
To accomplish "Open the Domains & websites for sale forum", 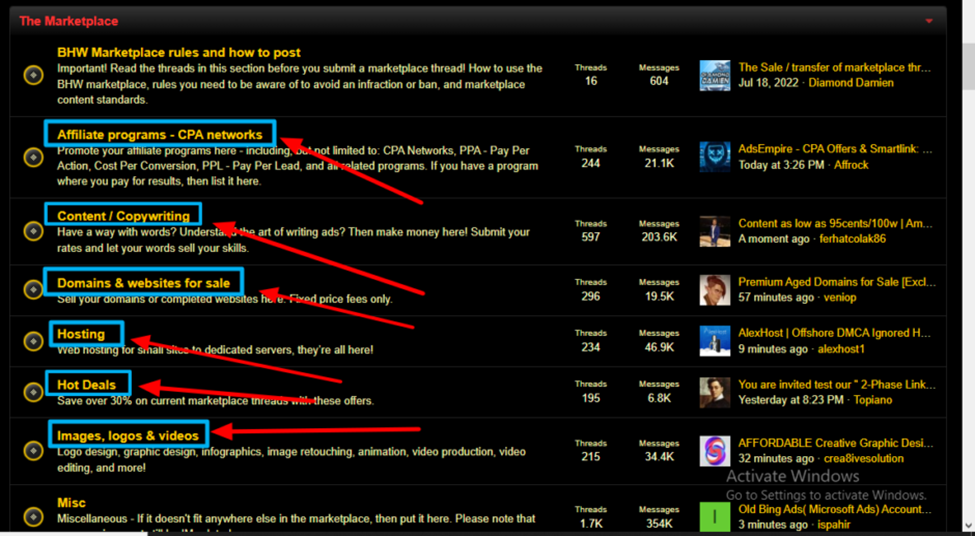I will click(143, 283).
